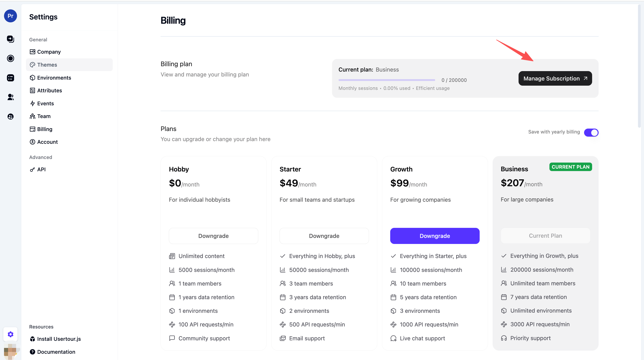644x360 pixels.
Task: Open the Content list icon in the left rail
Action: (x=11, y=78)
